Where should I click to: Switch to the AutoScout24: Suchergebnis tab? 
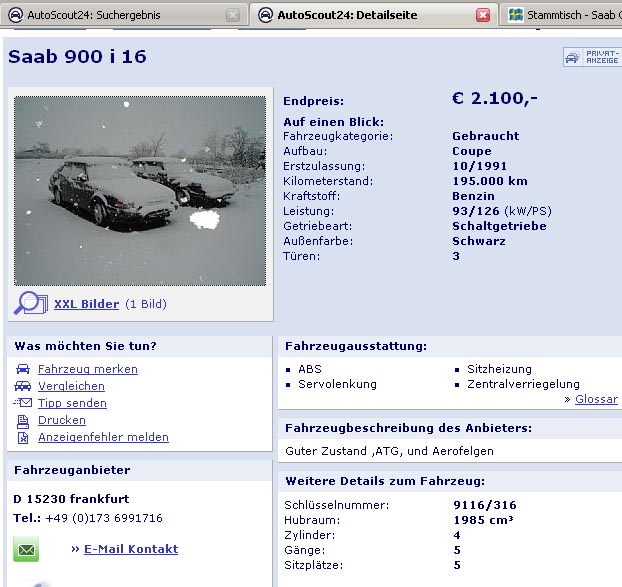[124, 15]
